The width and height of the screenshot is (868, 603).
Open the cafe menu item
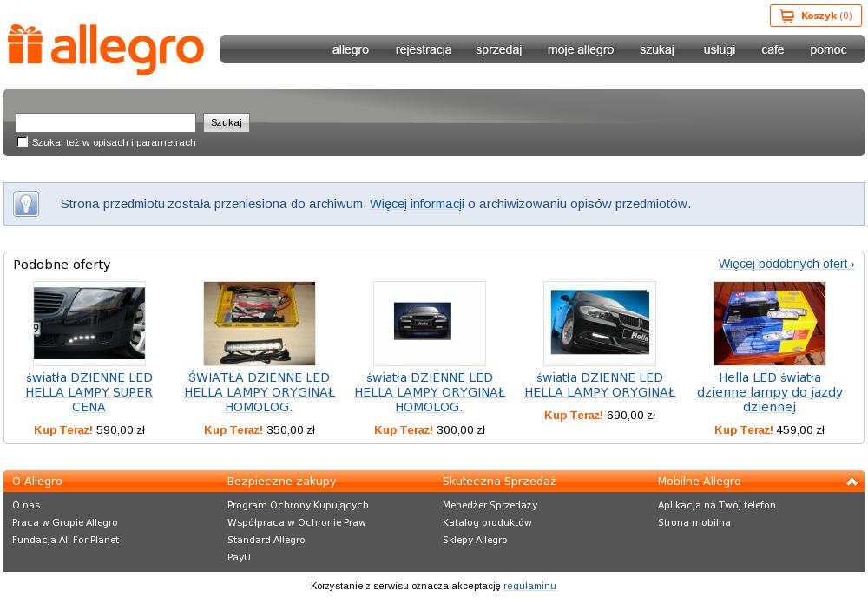(773, 49)
